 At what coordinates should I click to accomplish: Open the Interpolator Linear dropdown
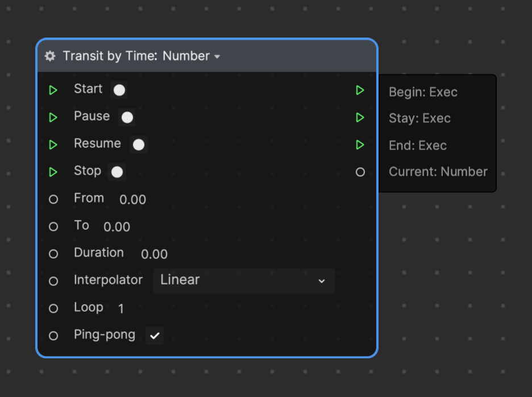click(x=244, y=281)
